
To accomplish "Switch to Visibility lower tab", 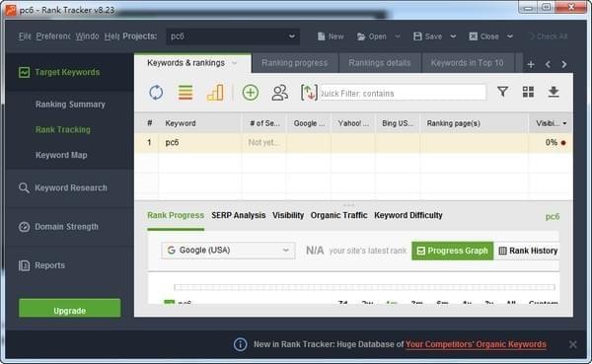I will tap(288, 215).
